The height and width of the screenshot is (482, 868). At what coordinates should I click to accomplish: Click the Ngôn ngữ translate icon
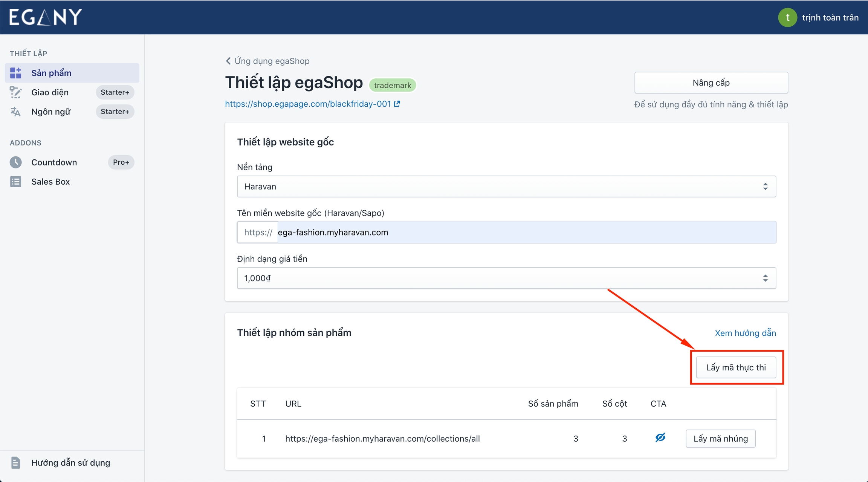pos(15,112)
